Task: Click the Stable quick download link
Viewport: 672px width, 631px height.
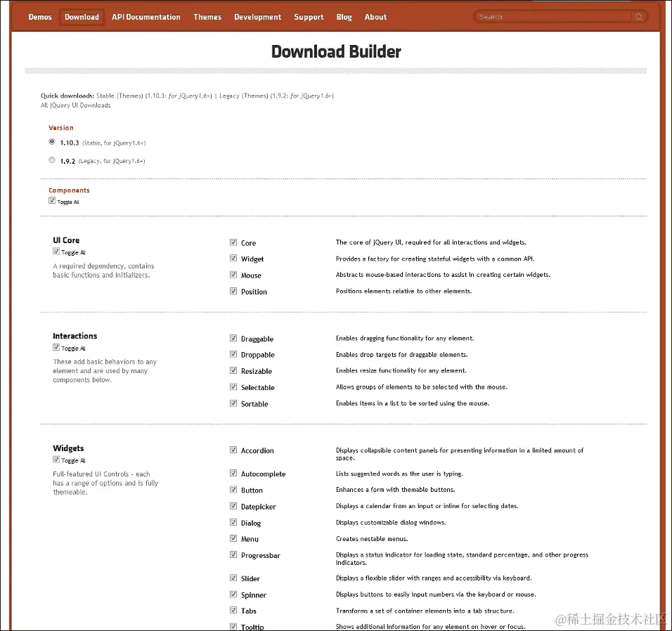Action: [x=105, y=96]
